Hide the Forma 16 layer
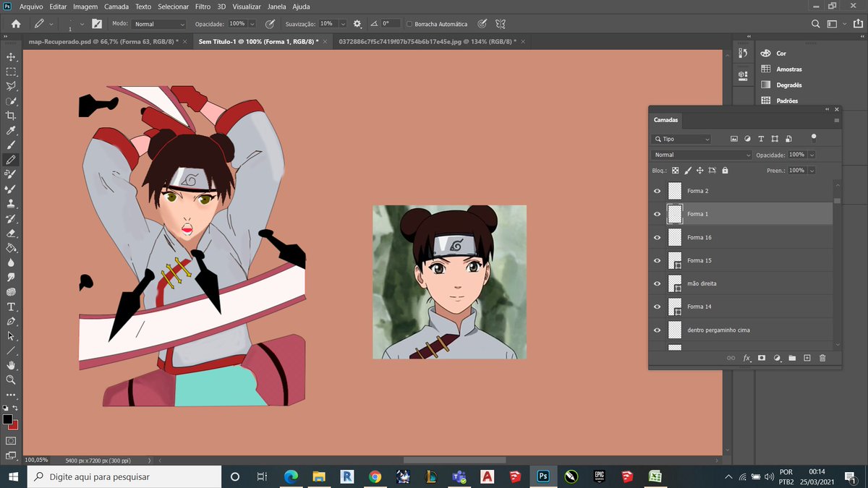868x488 pixels. 658,237
